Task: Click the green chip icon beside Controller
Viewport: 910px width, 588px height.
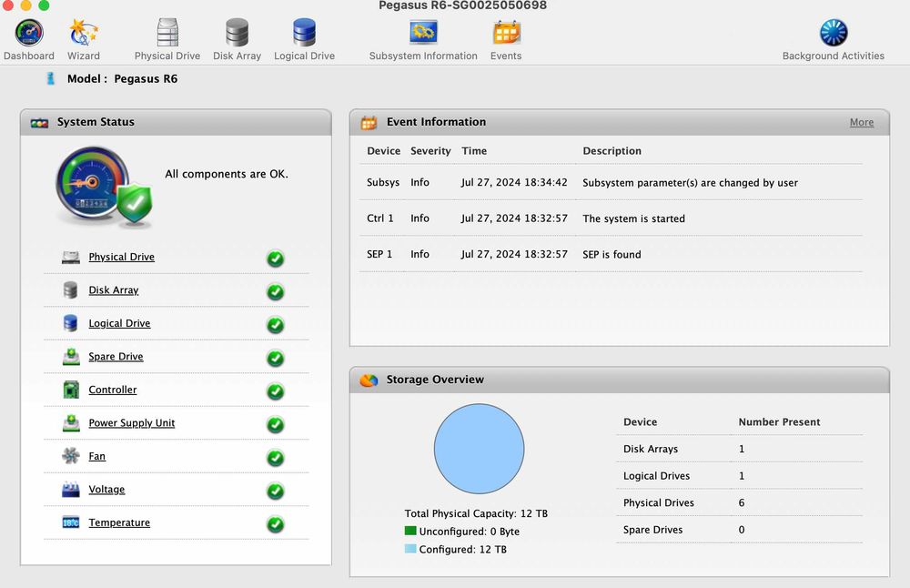Action: pyautogui.click(x=71, y=390)
